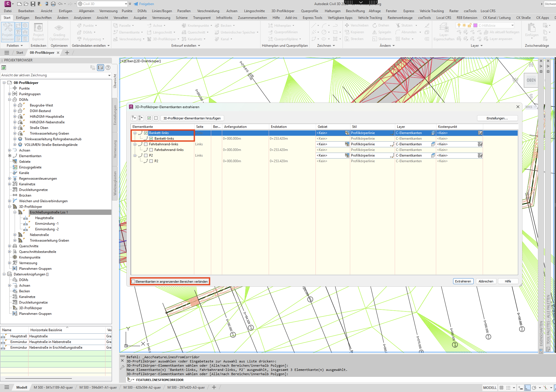556x392 pixels.
Task: Click the Plot printer icon in the quick access toolbar
Action: (53, 4)
